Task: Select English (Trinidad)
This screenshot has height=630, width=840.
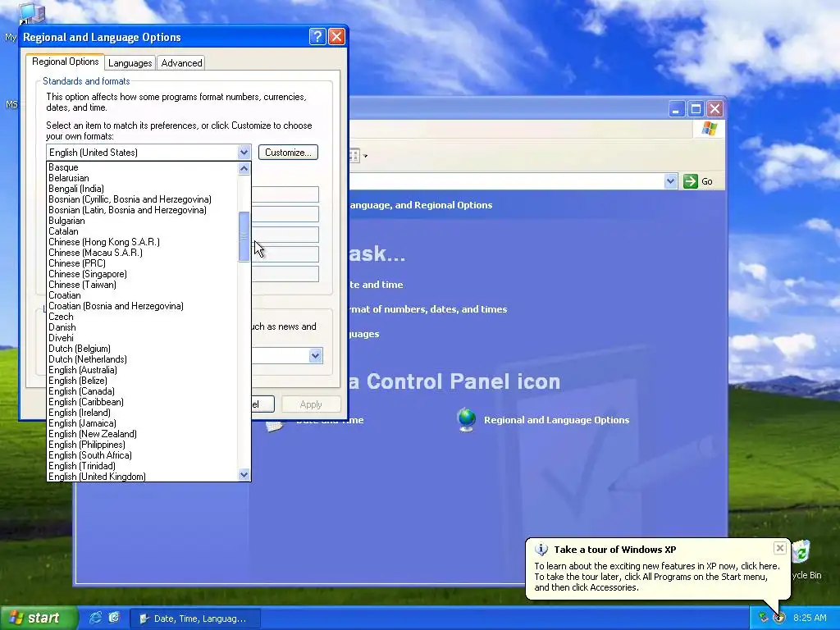Action: click(x=142, y=466)
